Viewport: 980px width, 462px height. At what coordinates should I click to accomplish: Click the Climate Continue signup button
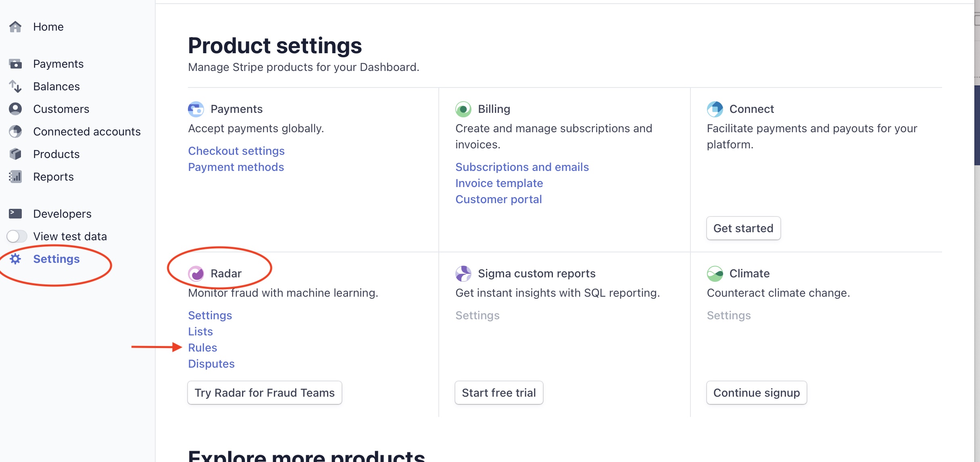[757, 393]
